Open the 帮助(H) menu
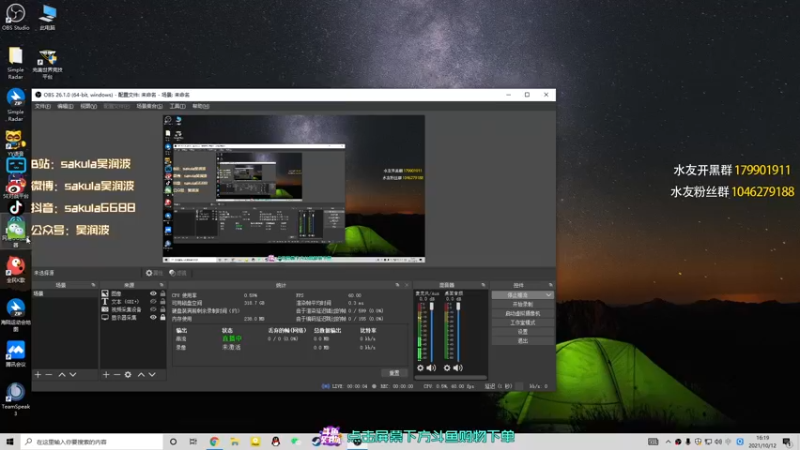 point(201,106)
